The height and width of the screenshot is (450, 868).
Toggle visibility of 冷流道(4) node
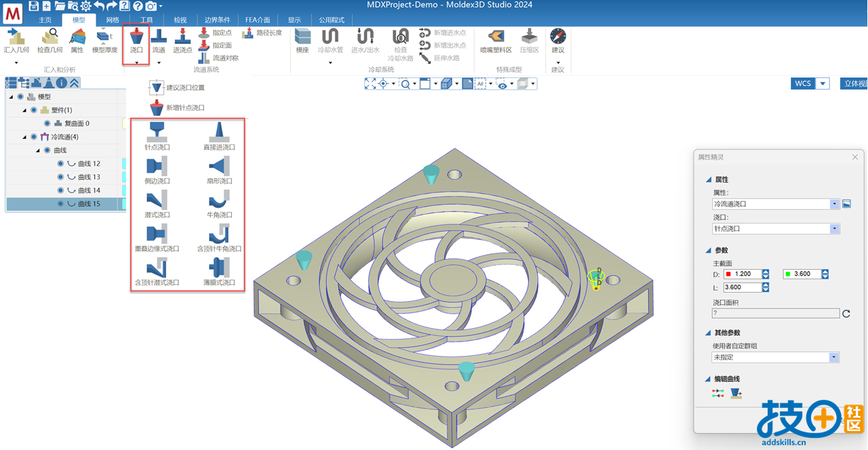coord(34,137)
